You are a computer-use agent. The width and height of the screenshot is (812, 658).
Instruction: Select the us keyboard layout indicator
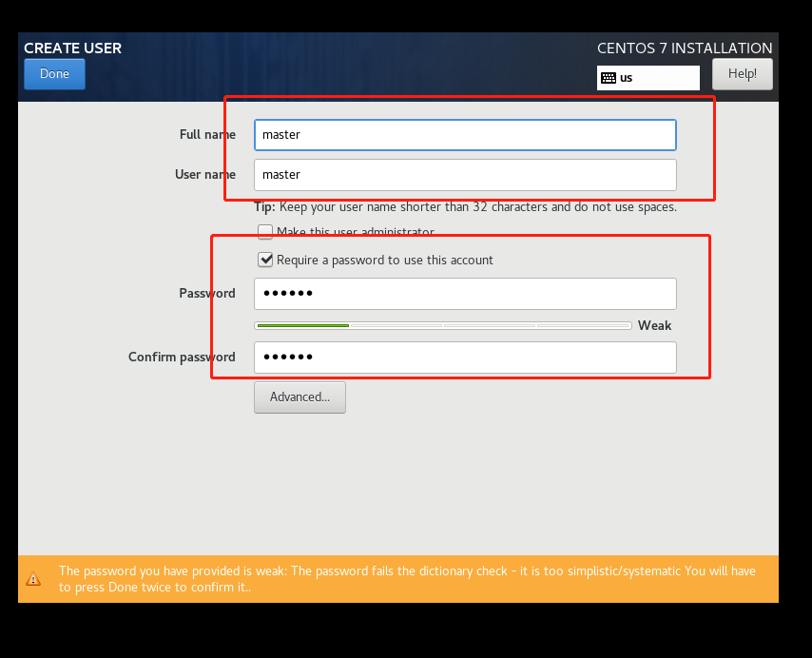(648, 78)
